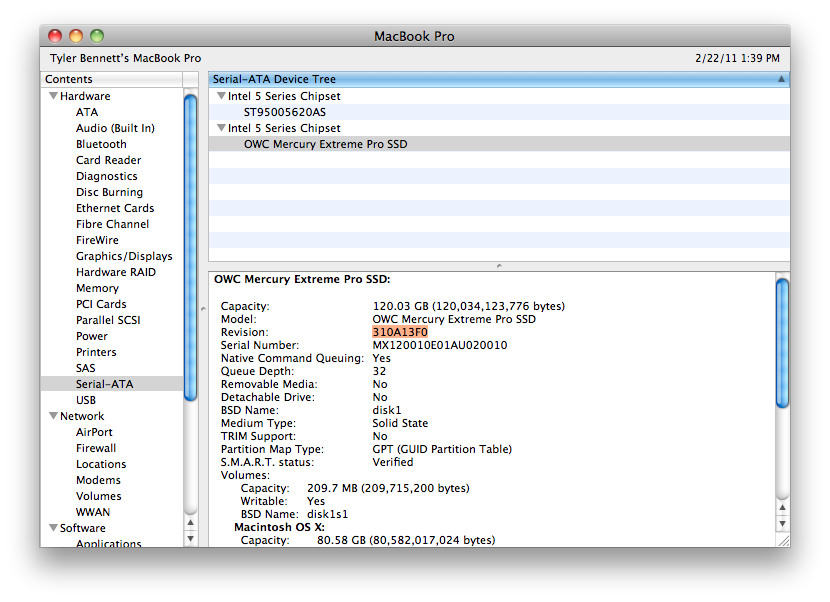Viewport: 830px width, 602px height.
Task: Click vertical split handle beside sidebar
Action: (x=203, y=308)
